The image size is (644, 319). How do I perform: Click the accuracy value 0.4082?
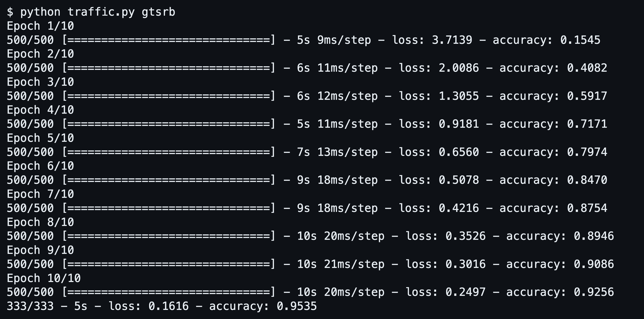coord(587,68)
